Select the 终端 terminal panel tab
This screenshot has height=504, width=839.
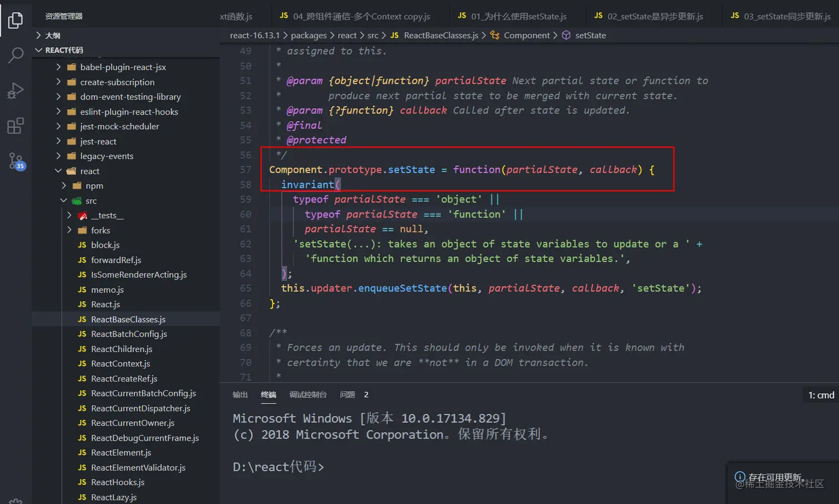(x=269, y=395)
